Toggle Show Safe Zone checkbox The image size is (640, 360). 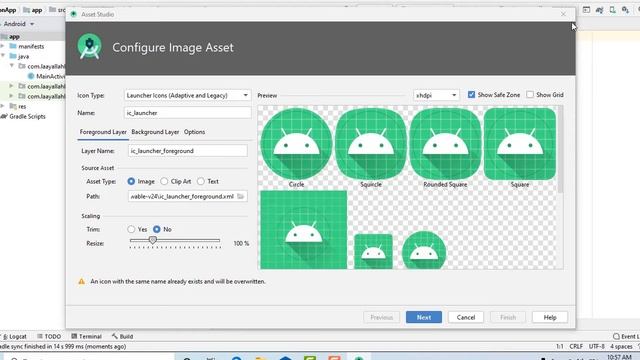471,94
